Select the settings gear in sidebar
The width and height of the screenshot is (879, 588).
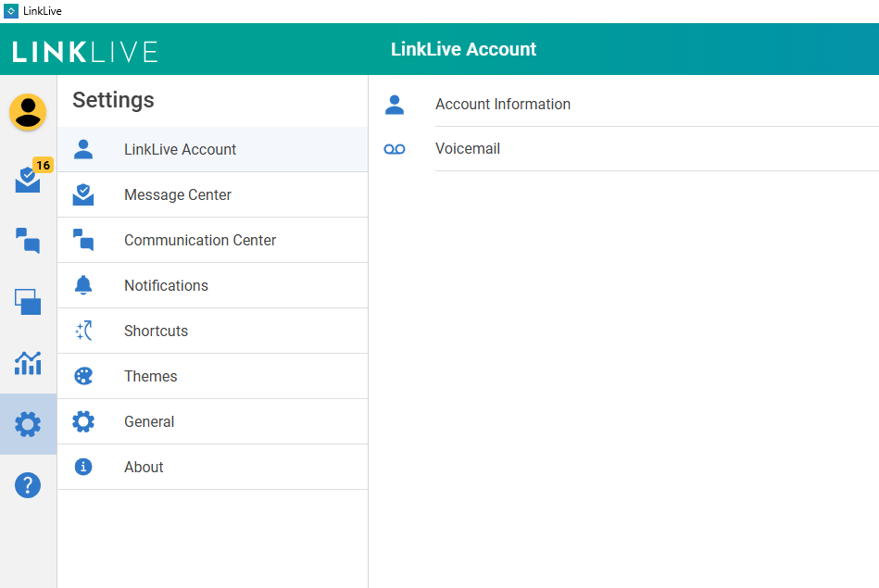(x=28, y=424)
